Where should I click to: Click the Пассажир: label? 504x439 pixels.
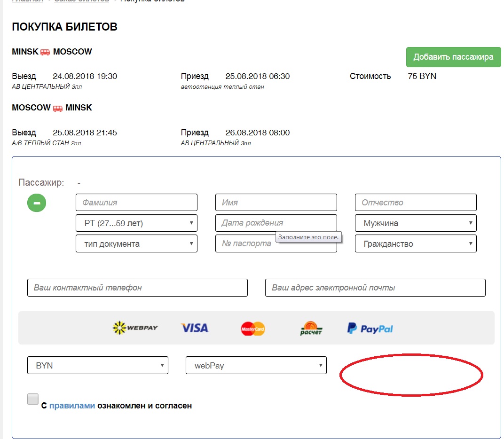41,182
